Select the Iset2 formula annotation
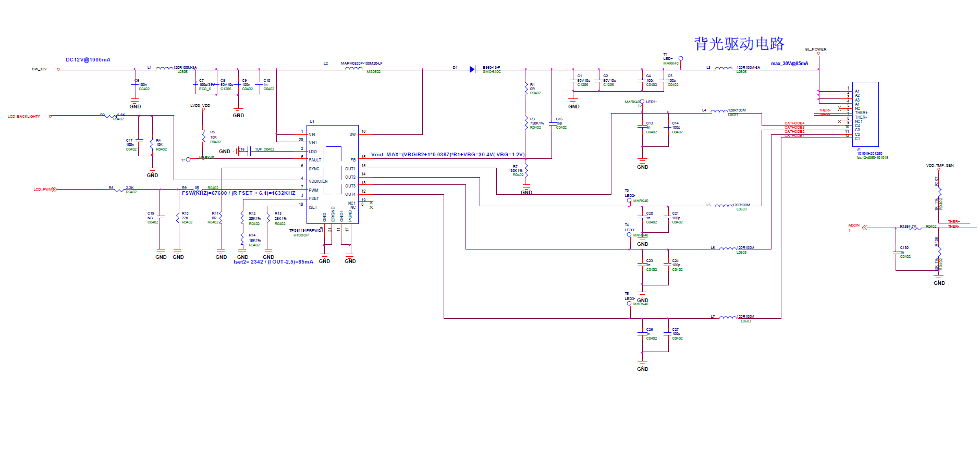 click(x=273, y=262)
